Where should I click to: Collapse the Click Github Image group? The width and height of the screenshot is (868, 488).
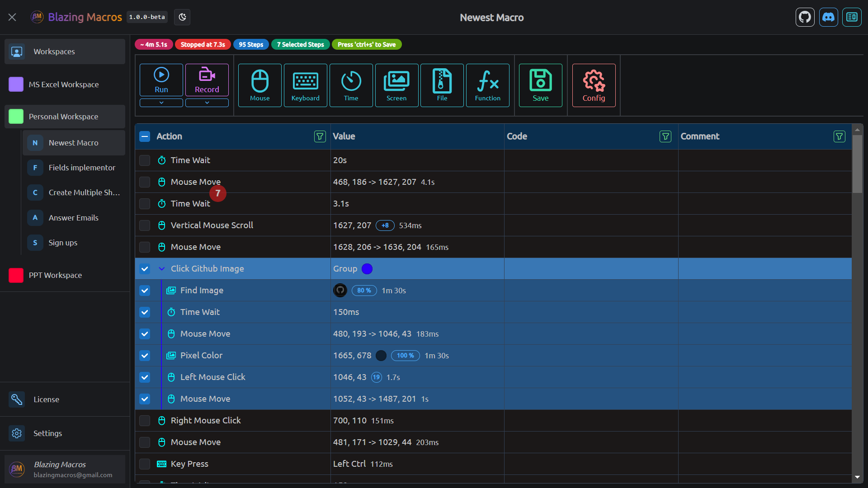click(x=162, y=269)
